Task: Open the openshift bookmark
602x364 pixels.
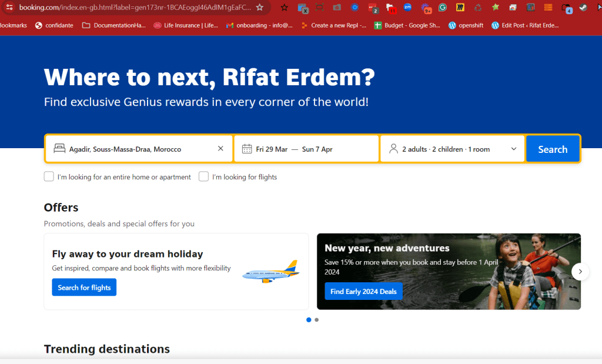Action: [x=466, y=25]
